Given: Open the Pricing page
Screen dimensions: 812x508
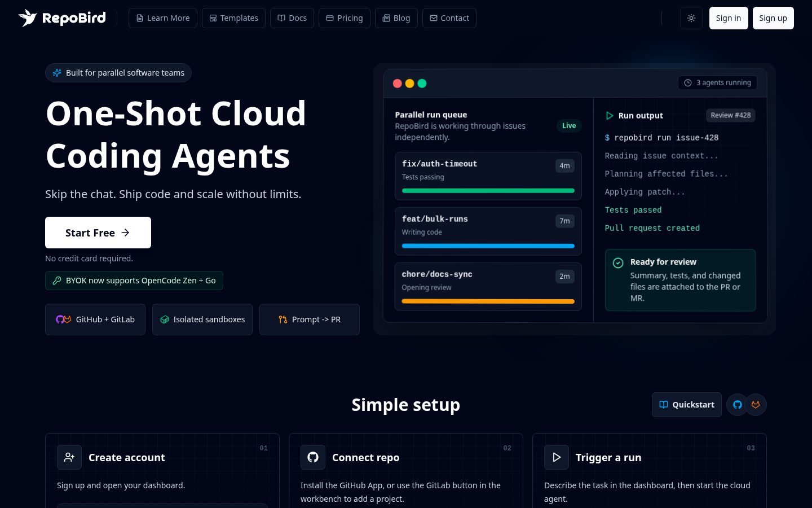Looking at the screenshot, I should (x=345, y=18).
